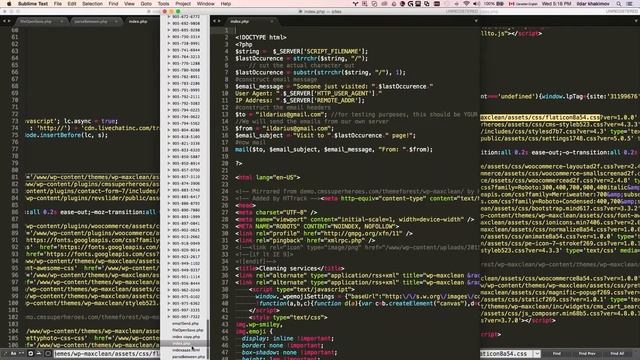
Task: Click the Find button
Action: coord(557,353)
